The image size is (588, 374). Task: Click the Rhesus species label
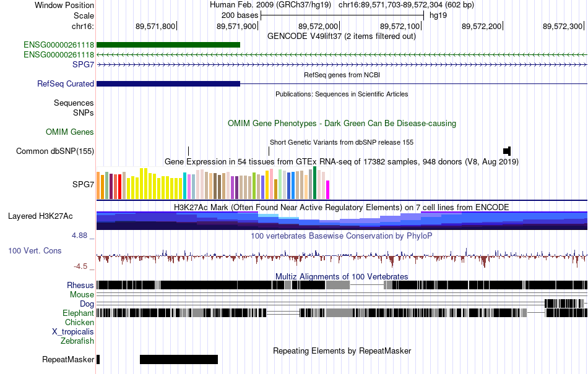point(80,285)
